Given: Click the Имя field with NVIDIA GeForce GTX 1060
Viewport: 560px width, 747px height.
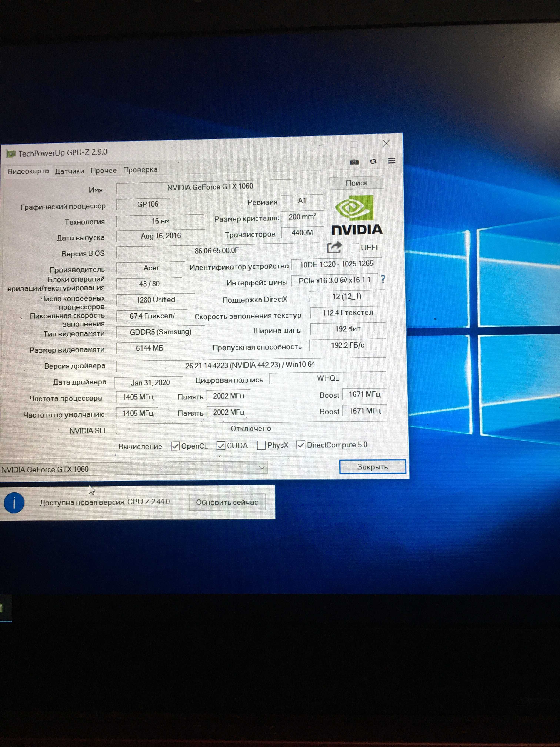Looking at the screenshot, I should [210, 187].
